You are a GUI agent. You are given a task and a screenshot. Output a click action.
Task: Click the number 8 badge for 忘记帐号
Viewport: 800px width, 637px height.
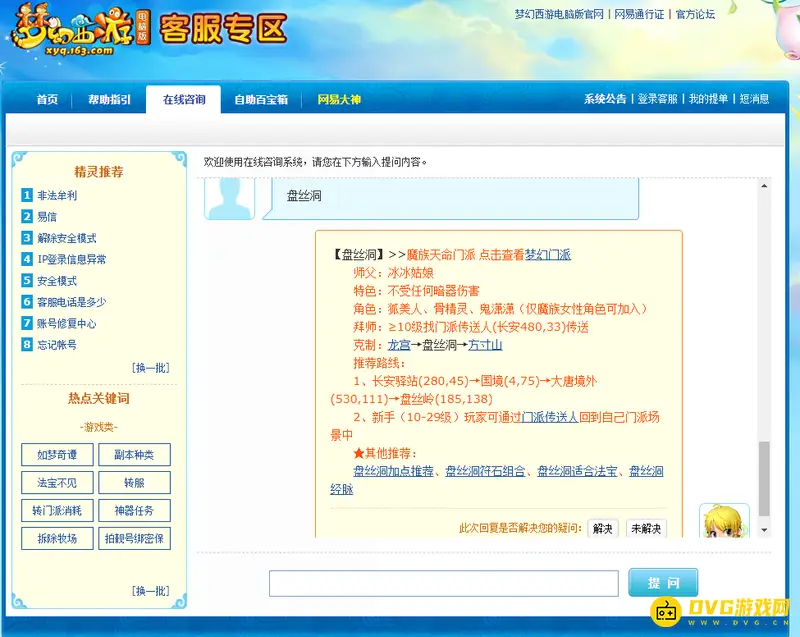(x=27, y=345)
